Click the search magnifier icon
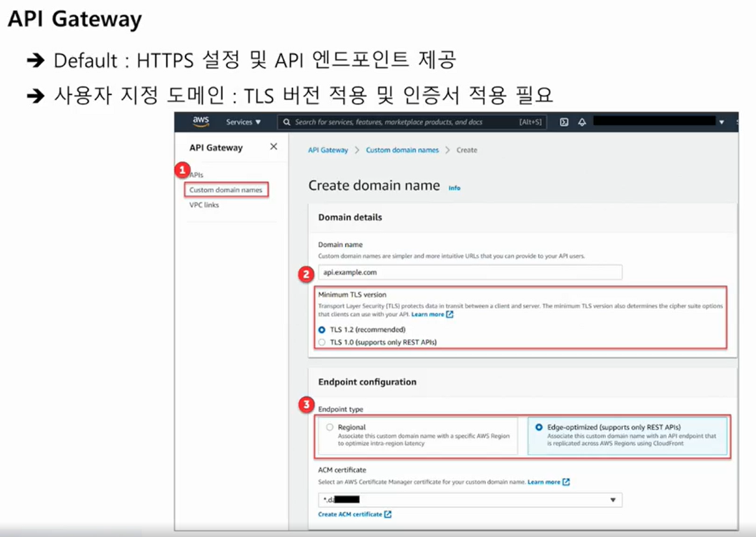 point(285,122)
